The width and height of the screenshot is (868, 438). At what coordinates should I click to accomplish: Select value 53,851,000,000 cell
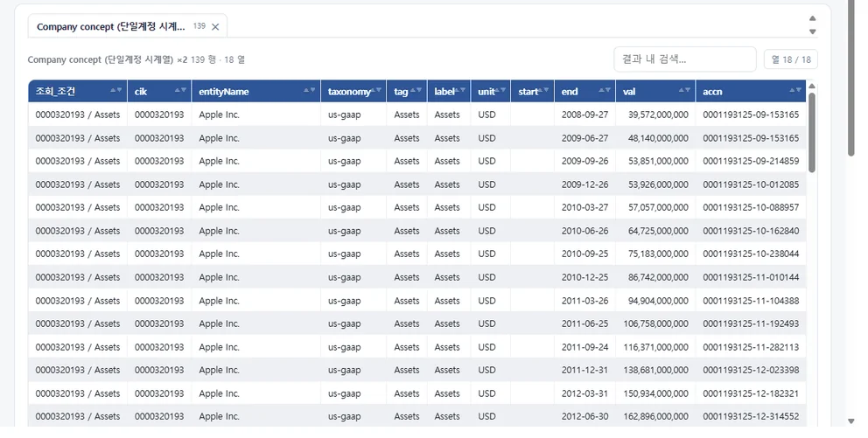pos(655,161)
